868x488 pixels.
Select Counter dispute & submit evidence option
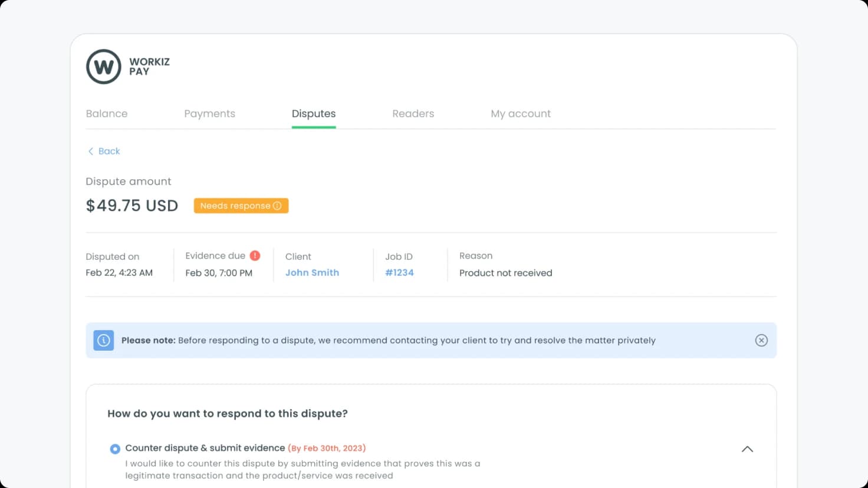[x=115, y=449]
